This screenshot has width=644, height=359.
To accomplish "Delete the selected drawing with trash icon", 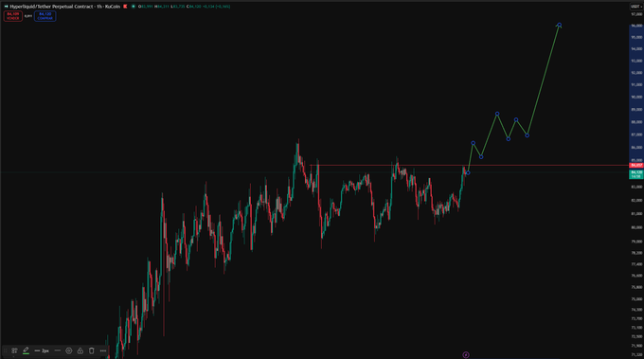I will click(92, 350).
